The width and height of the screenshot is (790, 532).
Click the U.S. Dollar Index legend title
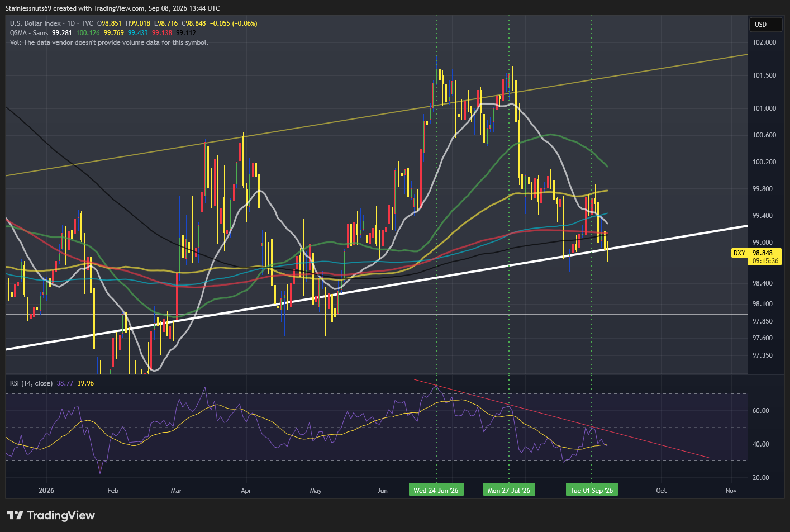(35, 23)
